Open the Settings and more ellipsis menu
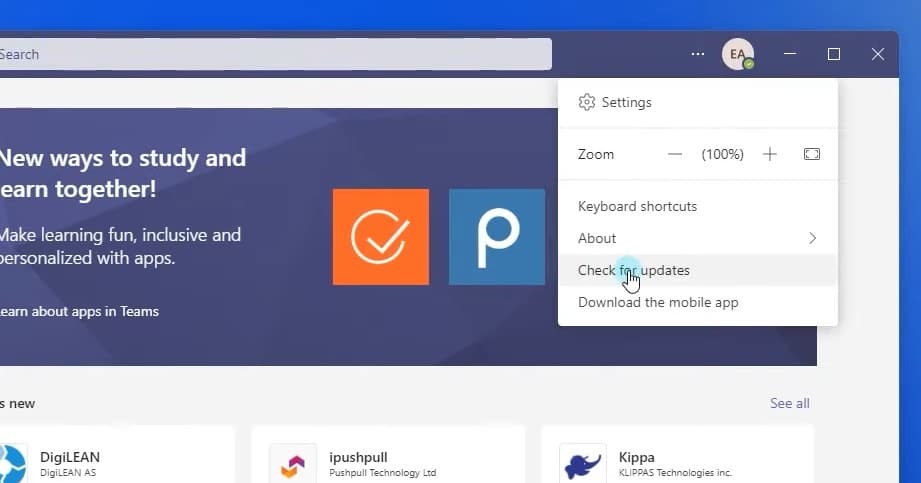 click(x=697, y=54)
